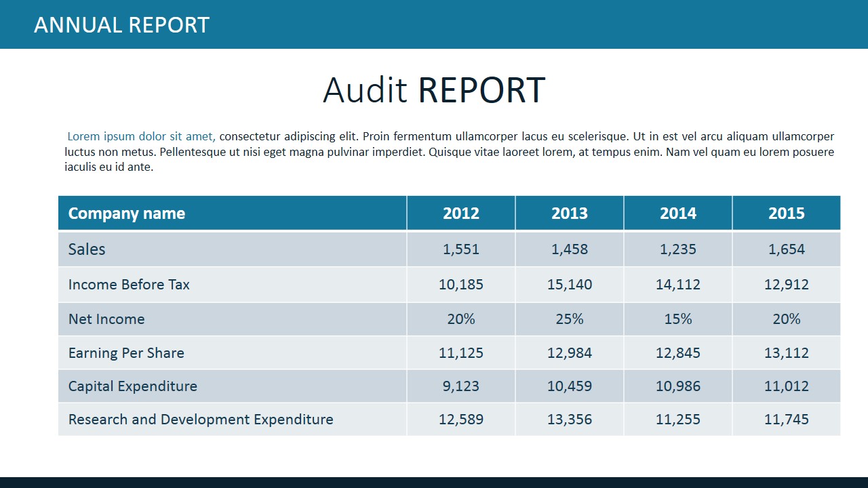The height and width of the screenshot is (488, 868).
Task: Click Sales value 1,458
Action: tap(570, 249)
